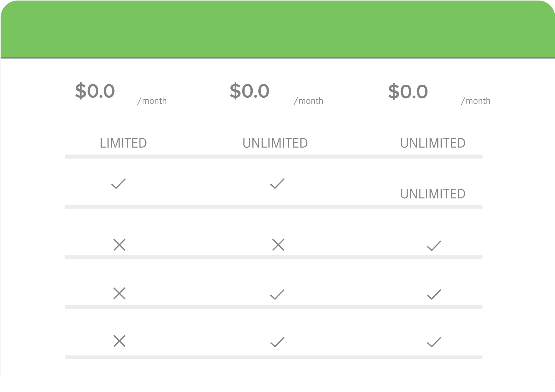This screenshot has height=392, width=555.
Task: Click the X mark in first plan's third row
Action: [x=119, y=245]
